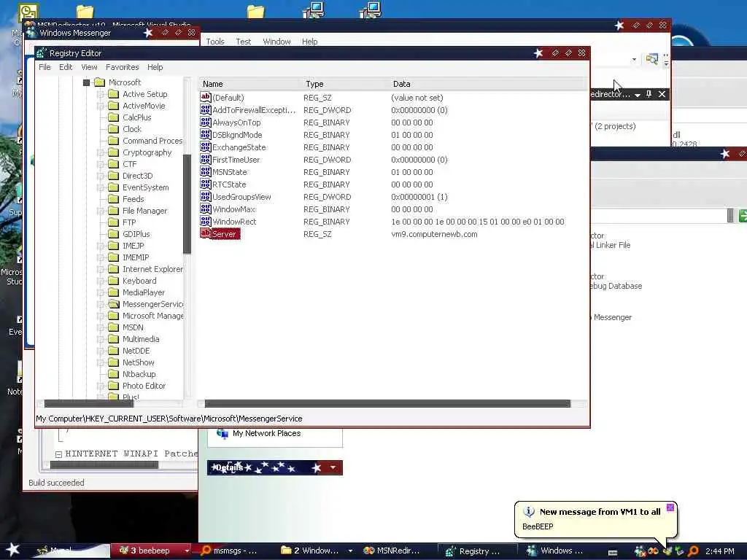Click the RTCState binary value icon
747x560 pixels.
pyautogui.click(x=205, y=184)
